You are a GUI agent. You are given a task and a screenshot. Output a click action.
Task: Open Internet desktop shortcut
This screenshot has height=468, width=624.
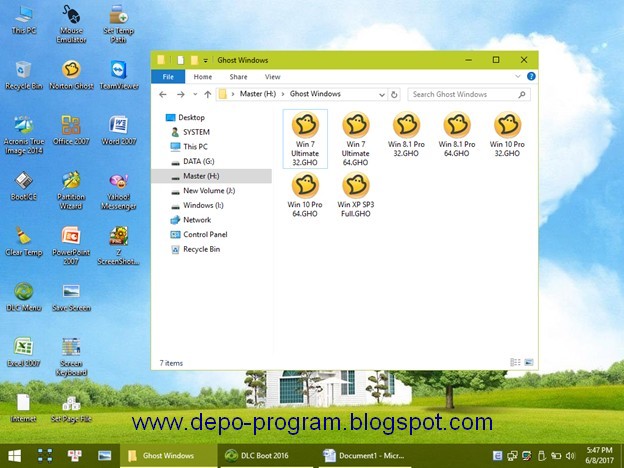(x=23, y=408)
